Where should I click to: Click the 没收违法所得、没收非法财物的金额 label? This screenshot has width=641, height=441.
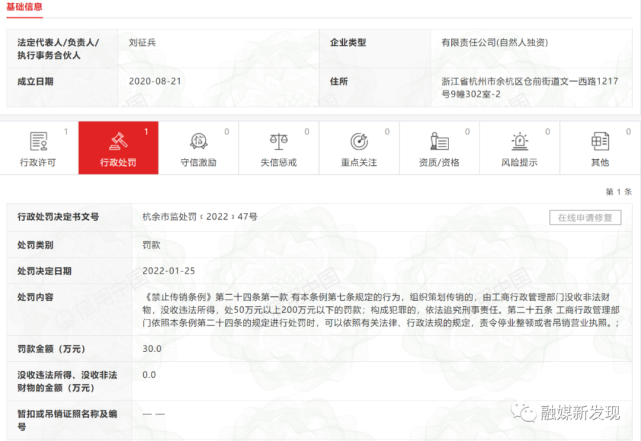(x=67, y=381)
